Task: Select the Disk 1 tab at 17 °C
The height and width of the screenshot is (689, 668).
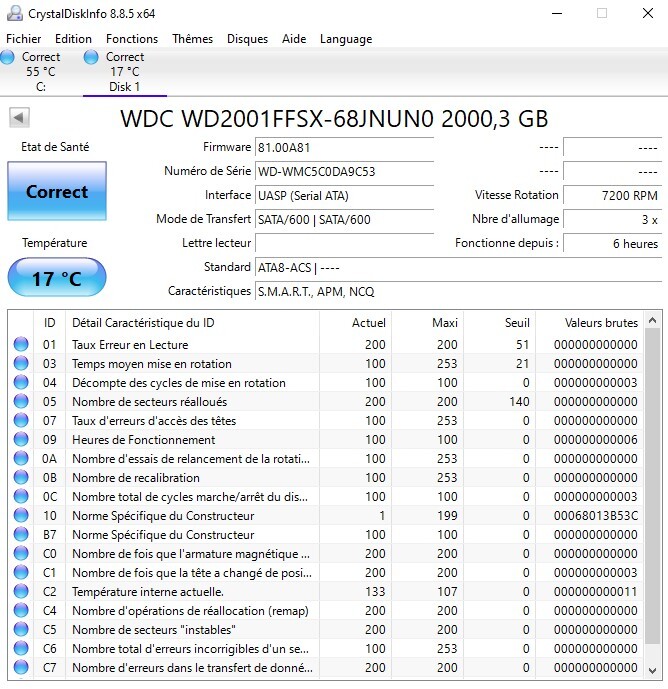Action: click(124, 72)
